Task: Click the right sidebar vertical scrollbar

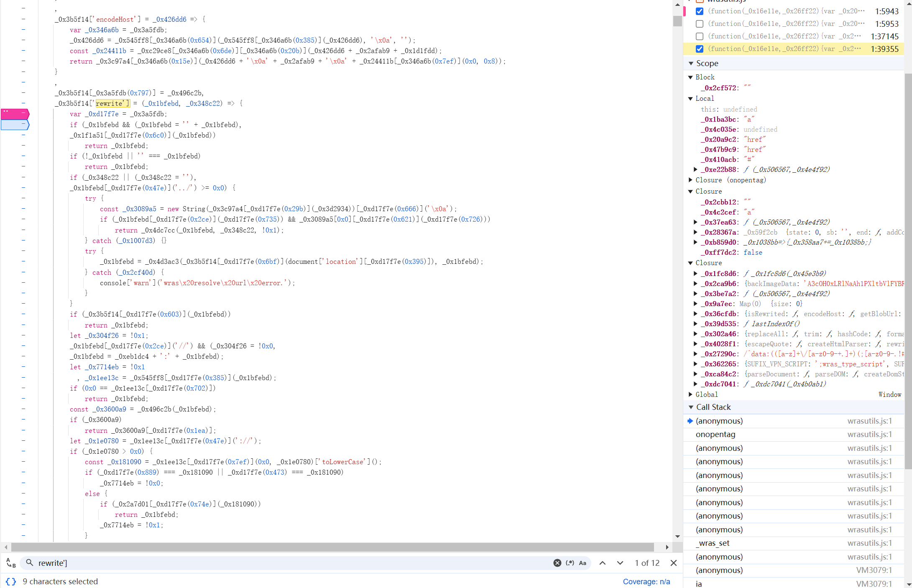Action: tap(908, 272)
